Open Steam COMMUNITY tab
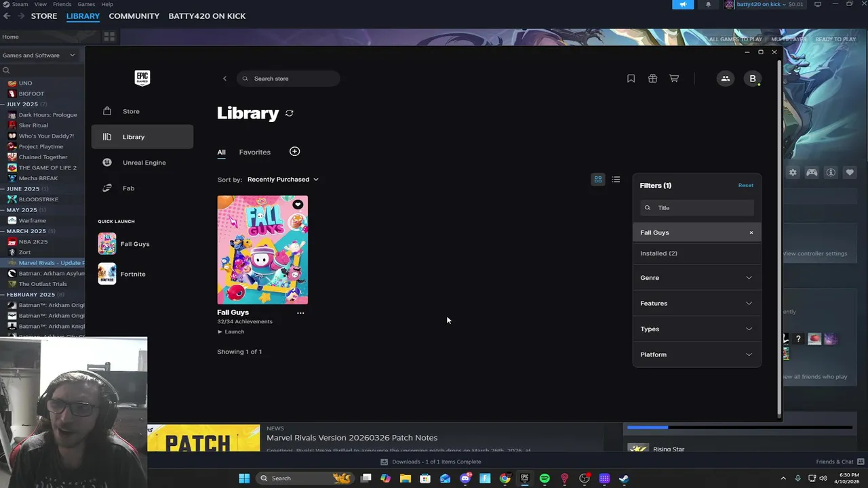The height and width of the screenshot is (488, 868). 134,16
